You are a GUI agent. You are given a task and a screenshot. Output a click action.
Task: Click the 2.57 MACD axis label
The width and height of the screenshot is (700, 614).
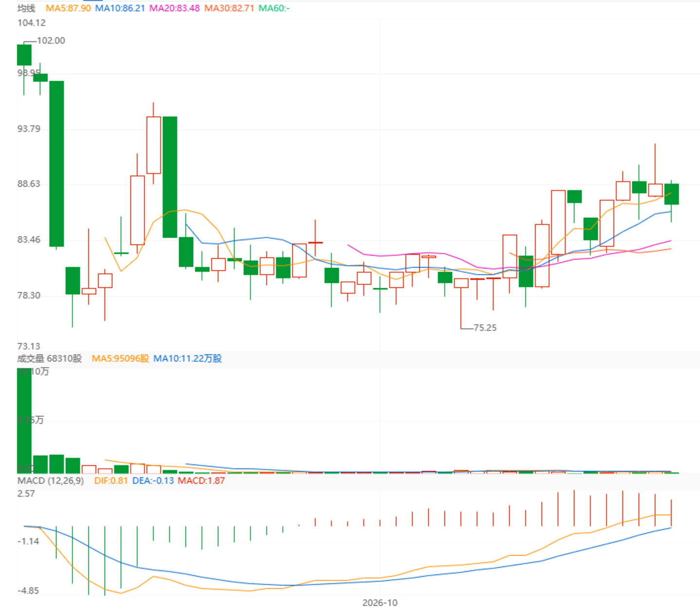point(26,493)
